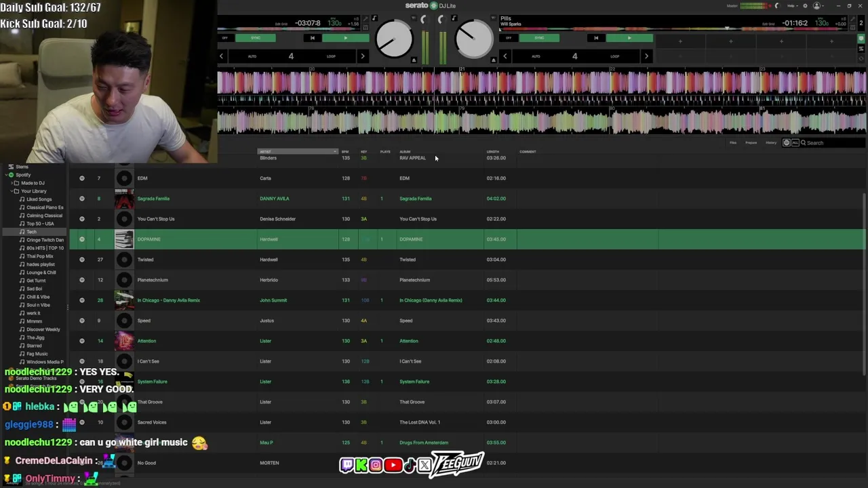Sort library by KEY column header
The width and height of the screenshot is (868, 488).
pos(364,152)
